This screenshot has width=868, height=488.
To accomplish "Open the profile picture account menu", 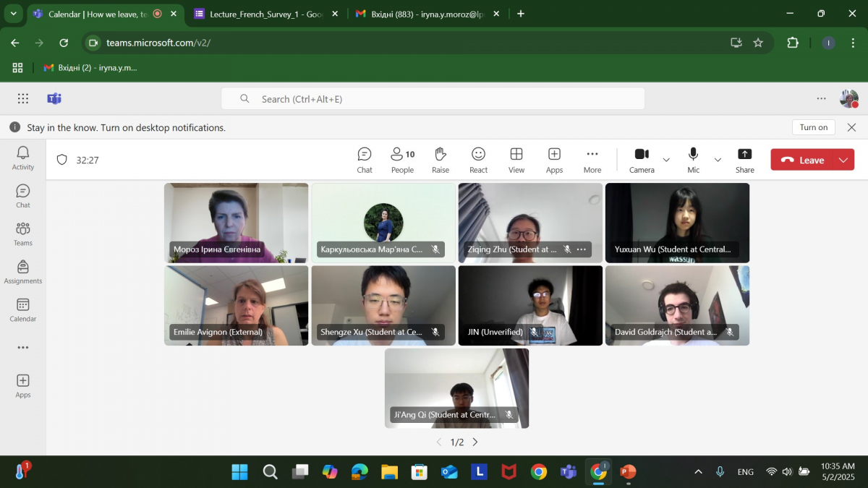I will (848, 98).
